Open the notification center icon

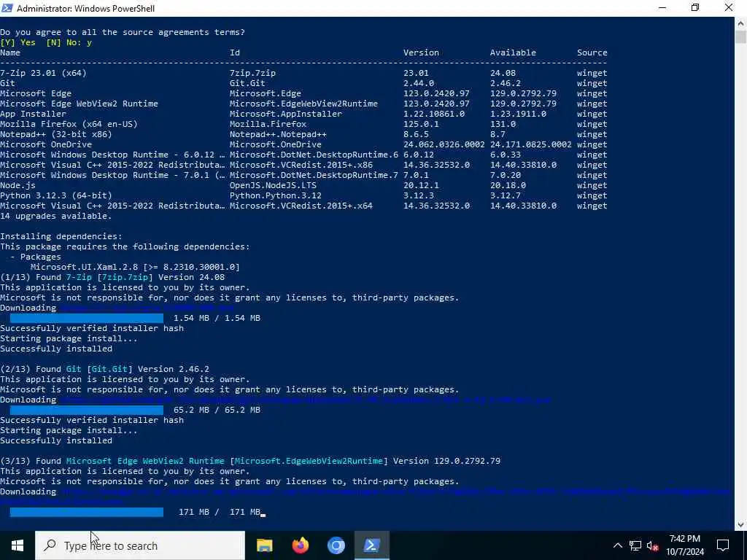(x=723, y=545)
